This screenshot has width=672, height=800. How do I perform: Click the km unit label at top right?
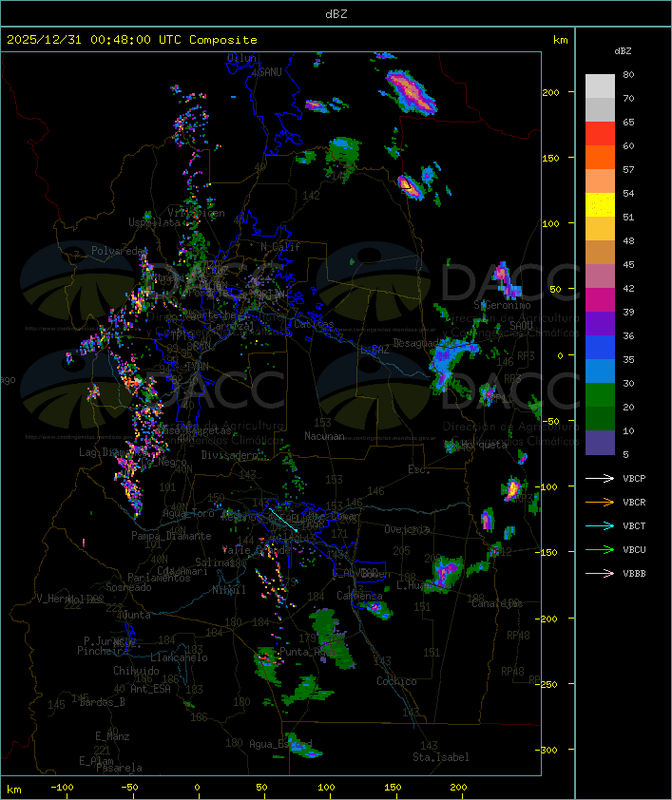coord(560,40)
